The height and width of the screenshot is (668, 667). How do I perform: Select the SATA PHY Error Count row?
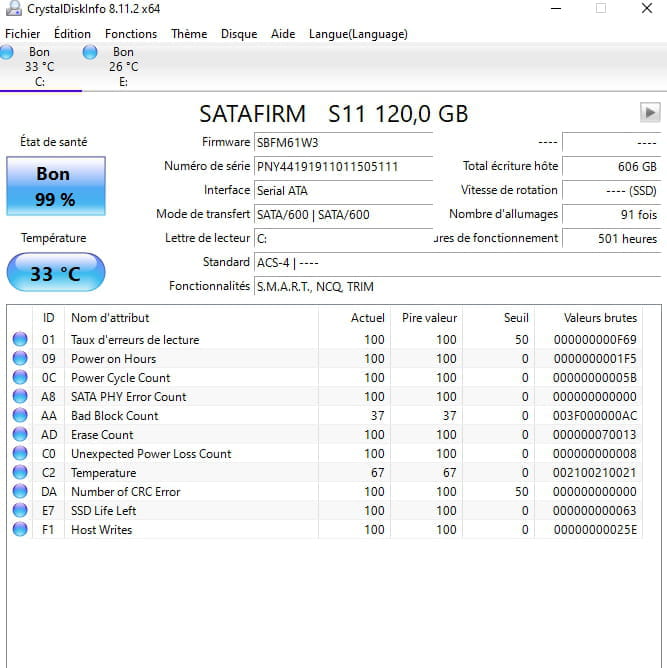[325, 396]
